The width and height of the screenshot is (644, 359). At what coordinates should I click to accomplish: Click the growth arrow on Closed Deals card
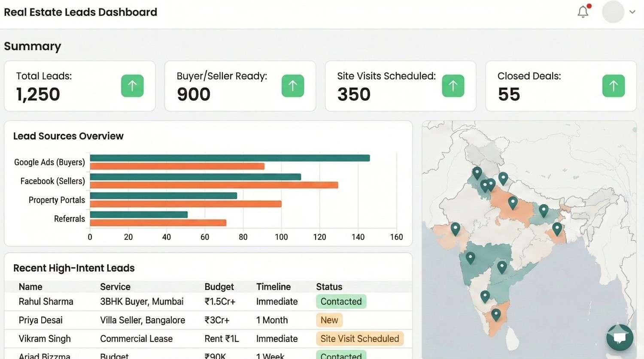[614, 86]
